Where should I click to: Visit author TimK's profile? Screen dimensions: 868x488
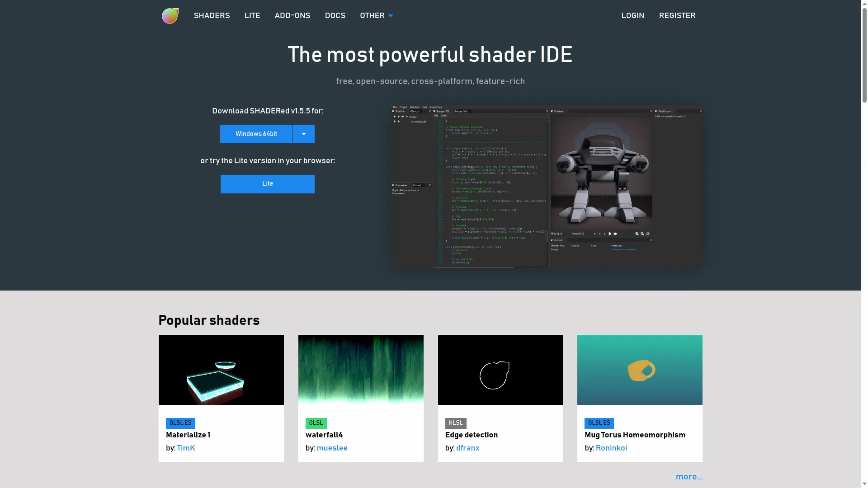(x=186, y=448)
